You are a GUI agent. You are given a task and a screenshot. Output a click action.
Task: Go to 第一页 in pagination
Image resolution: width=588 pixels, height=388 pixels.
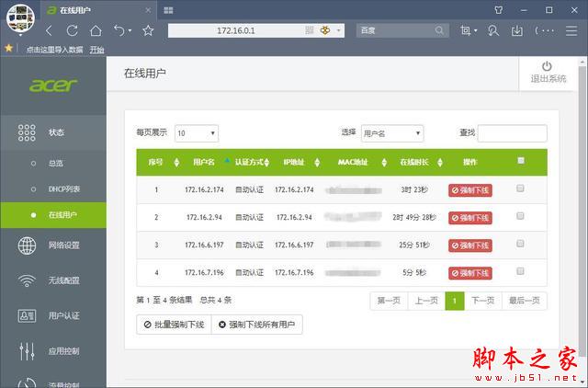[389, 301]
